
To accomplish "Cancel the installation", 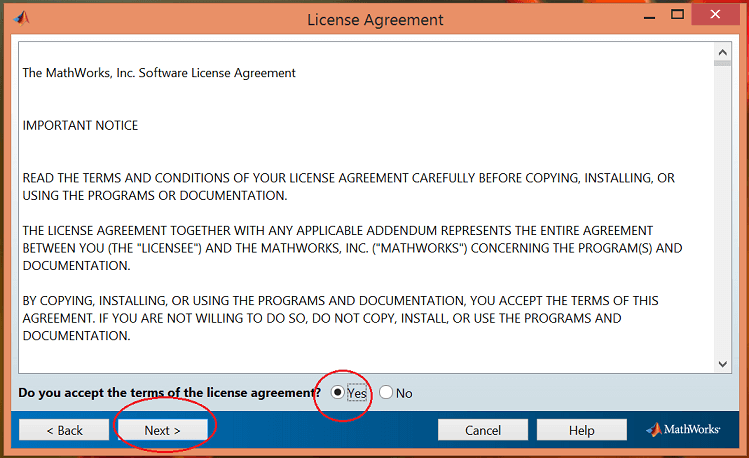I will coord(483,430).
